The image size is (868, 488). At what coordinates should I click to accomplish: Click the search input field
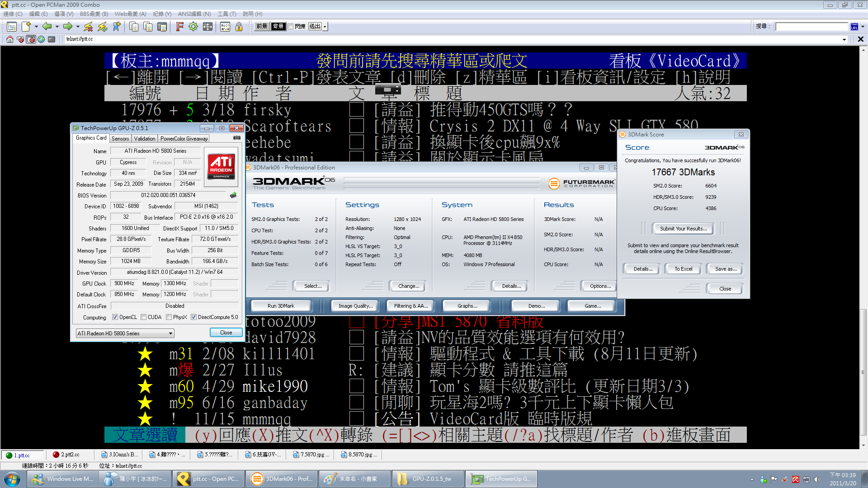pos(811,27)
